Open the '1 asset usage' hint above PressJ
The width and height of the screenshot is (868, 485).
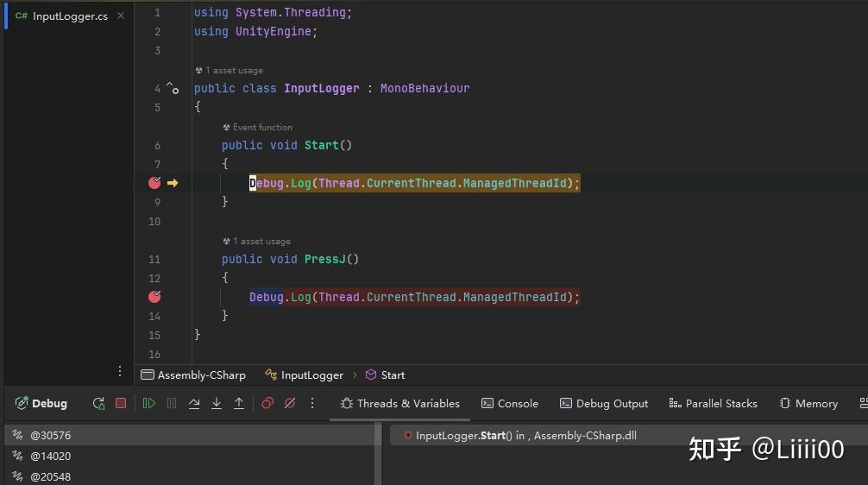(x=257, y=242)
